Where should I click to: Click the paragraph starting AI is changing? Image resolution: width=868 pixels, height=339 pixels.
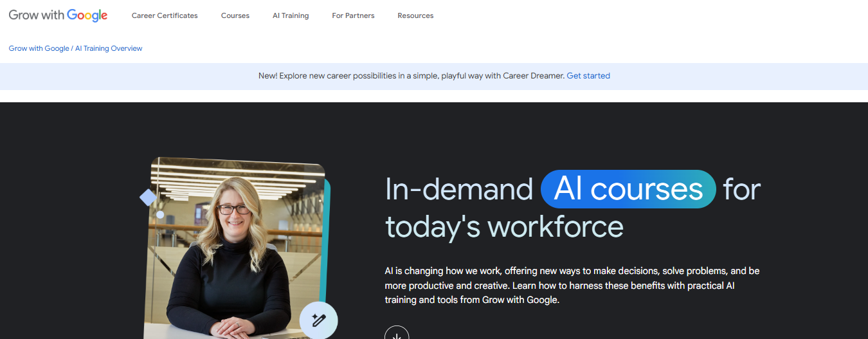(572, 285)
